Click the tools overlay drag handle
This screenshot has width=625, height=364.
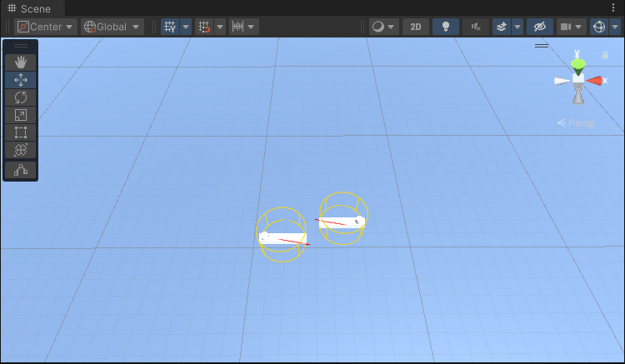pos(21,46)
